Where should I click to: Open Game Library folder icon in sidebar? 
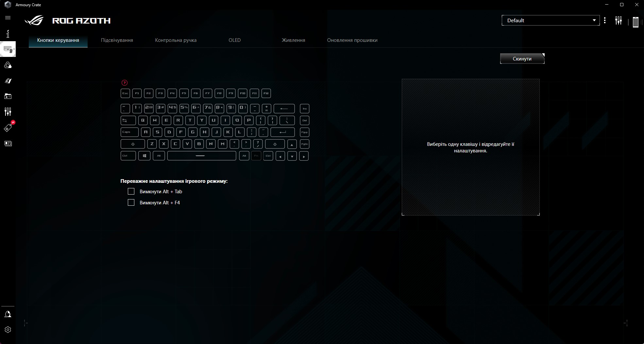(8, 96)
